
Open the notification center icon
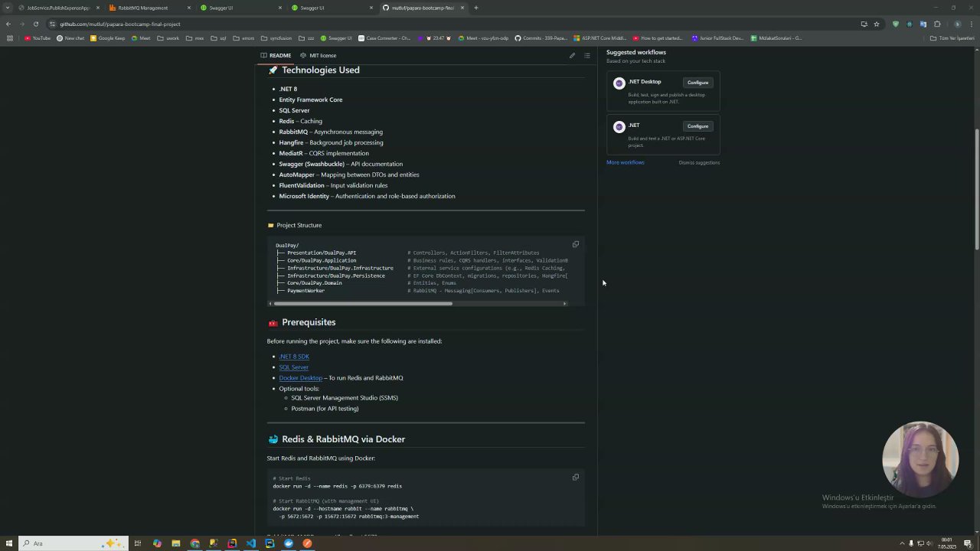point(968,543)
